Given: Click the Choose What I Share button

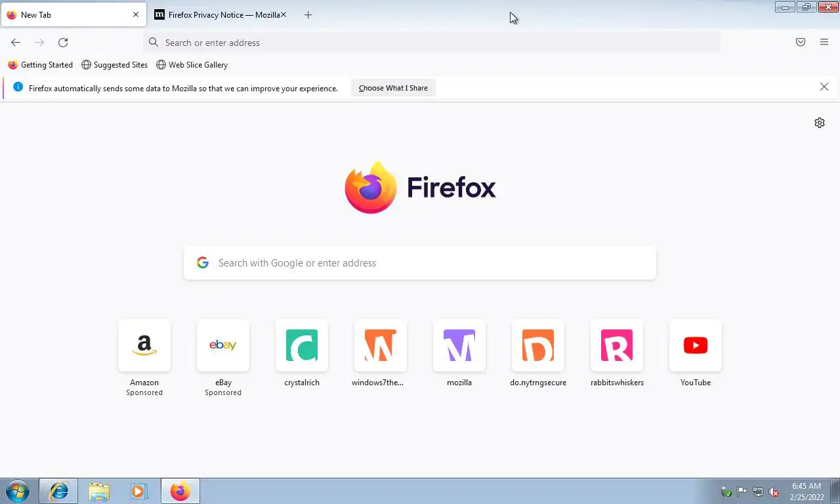Looking at the screenshot, I should click(x=393, y=88).
